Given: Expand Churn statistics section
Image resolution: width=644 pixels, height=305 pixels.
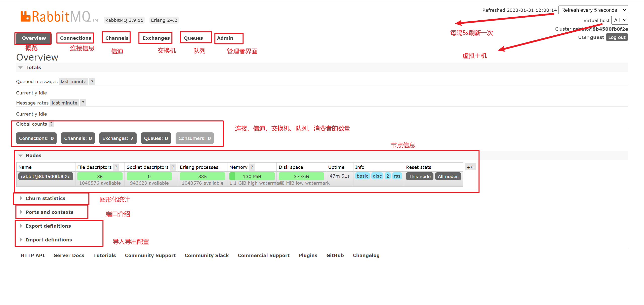Looking at the screenshot, I should [45, 198].
